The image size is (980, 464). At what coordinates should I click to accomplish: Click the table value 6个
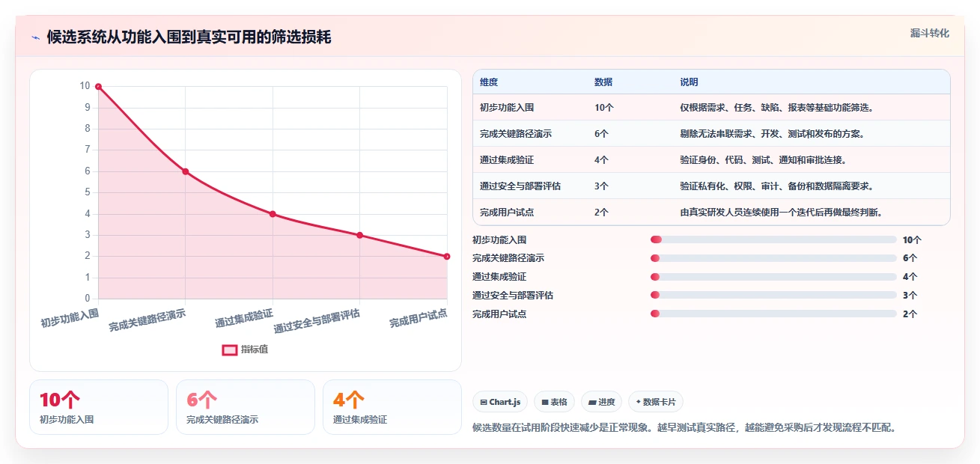602,134
